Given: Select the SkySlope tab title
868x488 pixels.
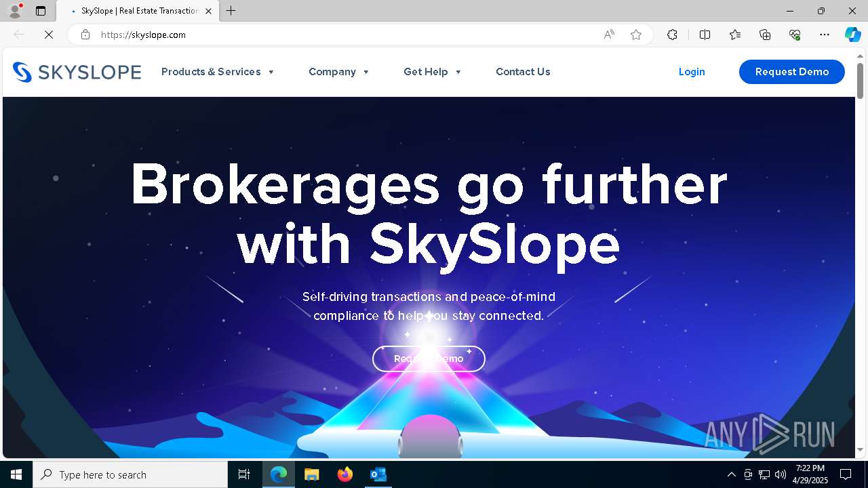Looking at the screenshot, I should coord(139,11).
